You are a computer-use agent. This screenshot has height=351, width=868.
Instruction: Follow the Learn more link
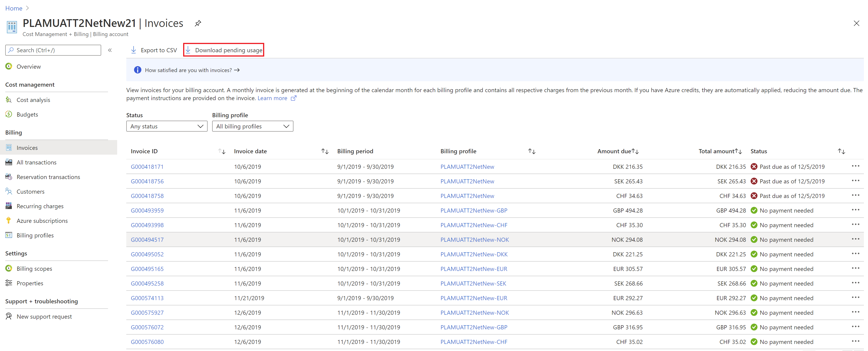coord(272,98)
